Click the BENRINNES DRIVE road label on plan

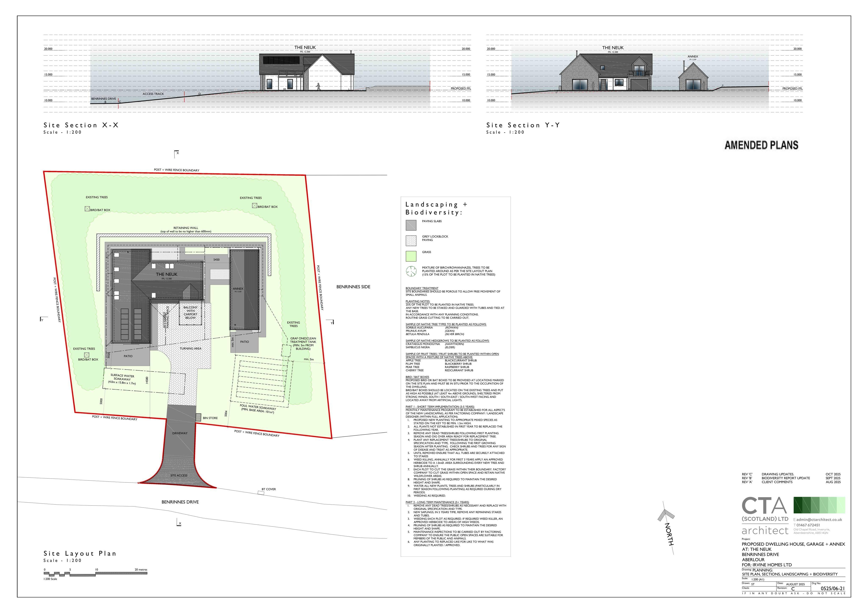180,502
